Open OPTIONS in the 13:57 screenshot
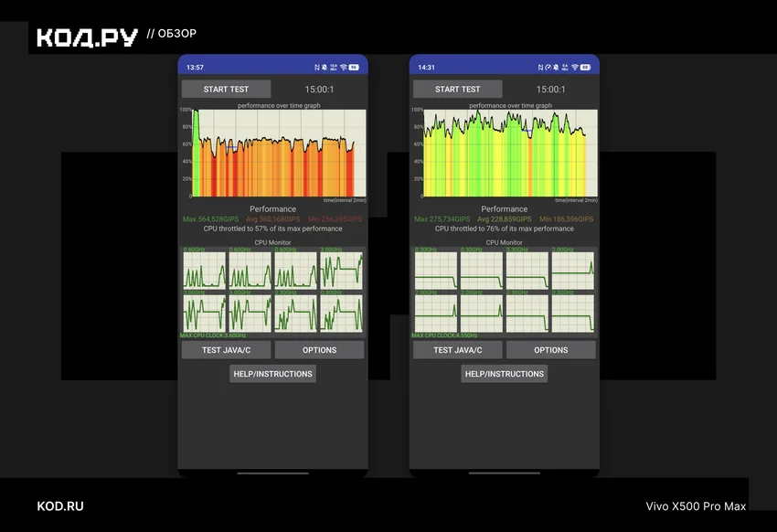 pyautogui.click(x=319, y=350)
